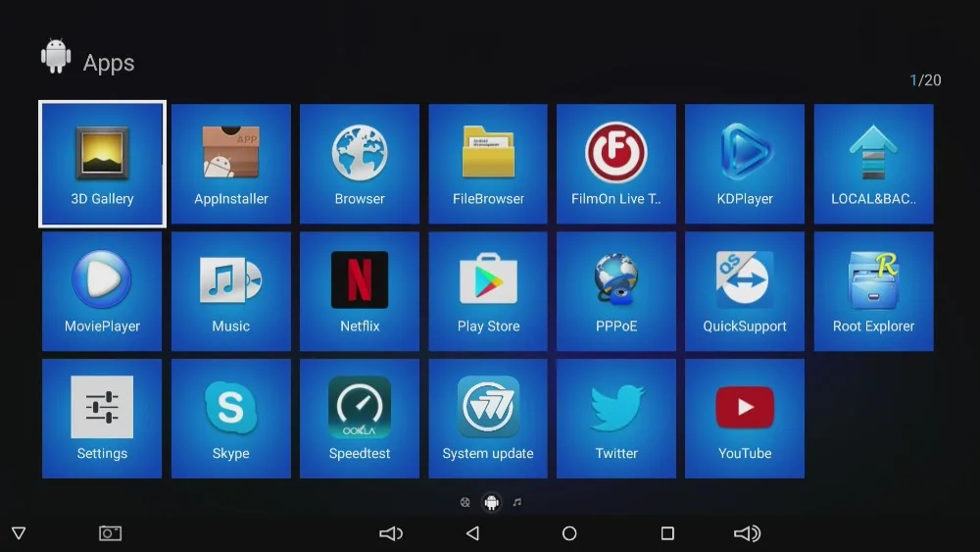980x552 pixels.
Task: Open Root Explorer
Action: [874, 291]
